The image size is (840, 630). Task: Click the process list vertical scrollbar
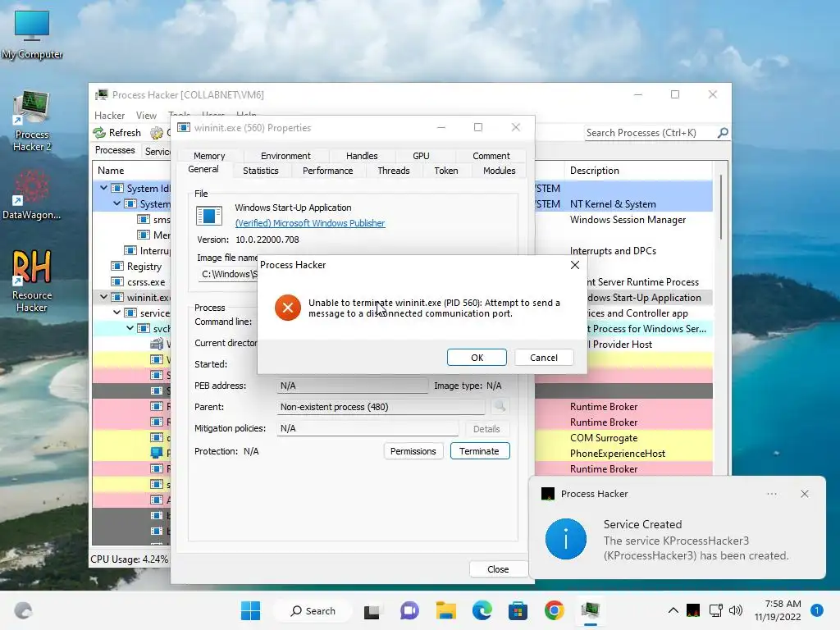point(720,206)
